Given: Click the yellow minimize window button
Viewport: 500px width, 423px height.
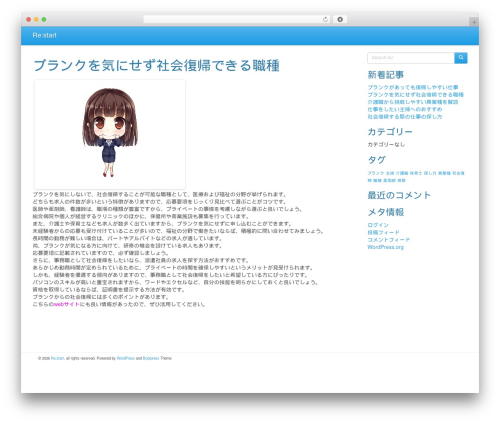Looking at the screenshot, I should [x=36, y=19].
